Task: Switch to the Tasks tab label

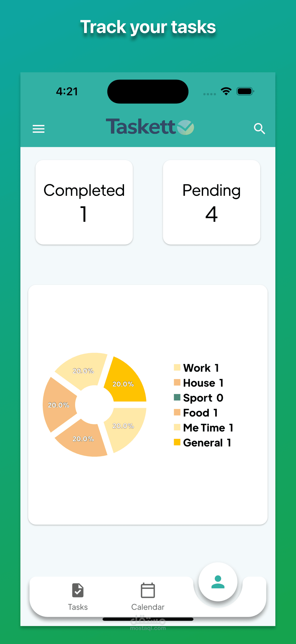Action: coord(78,607)
